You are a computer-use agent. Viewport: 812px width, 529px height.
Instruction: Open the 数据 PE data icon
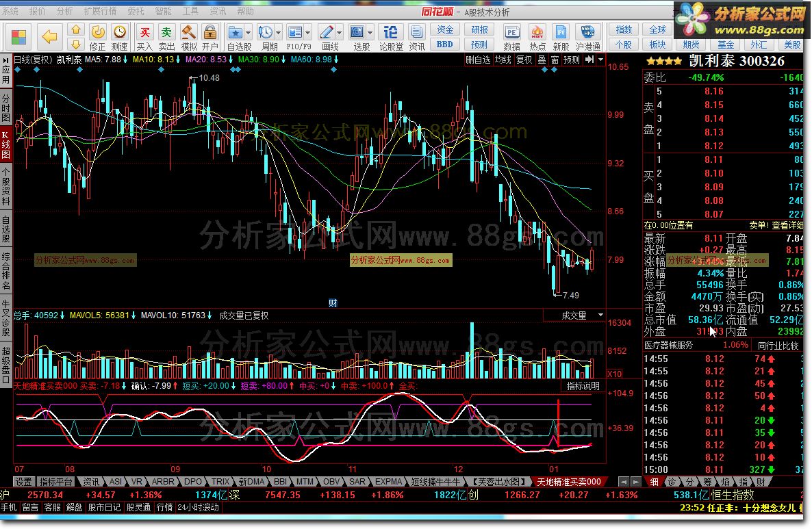coord(511,33)
